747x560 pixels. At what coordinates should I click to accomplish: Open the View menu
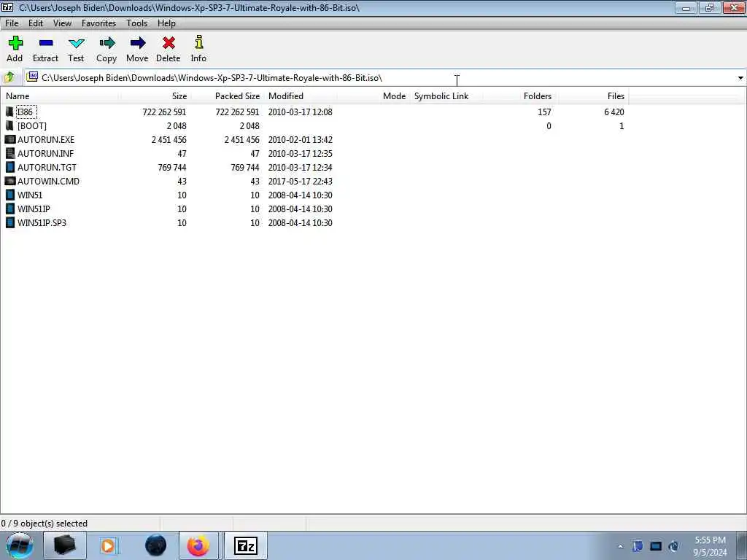point(63,23)
